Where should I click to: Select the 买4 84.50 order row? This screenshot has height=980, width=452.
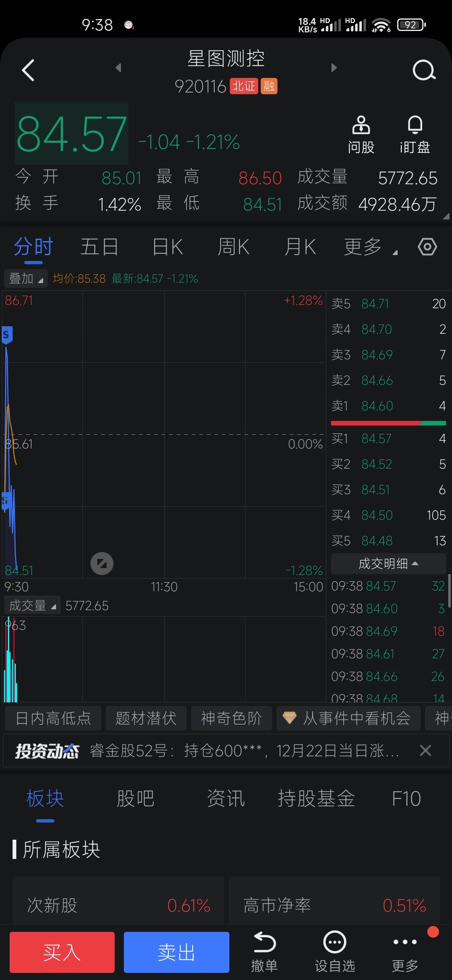click(388, 515)
